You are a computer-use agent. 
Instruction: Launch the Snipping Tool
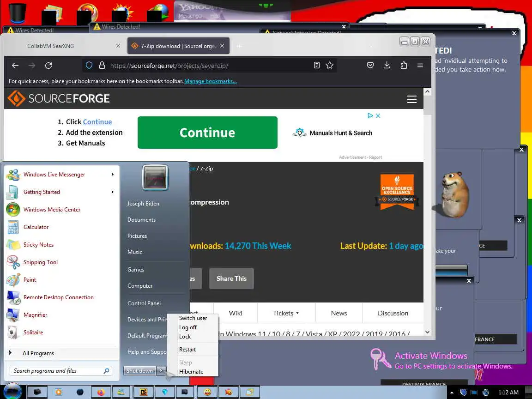click(x=60, y=262)
